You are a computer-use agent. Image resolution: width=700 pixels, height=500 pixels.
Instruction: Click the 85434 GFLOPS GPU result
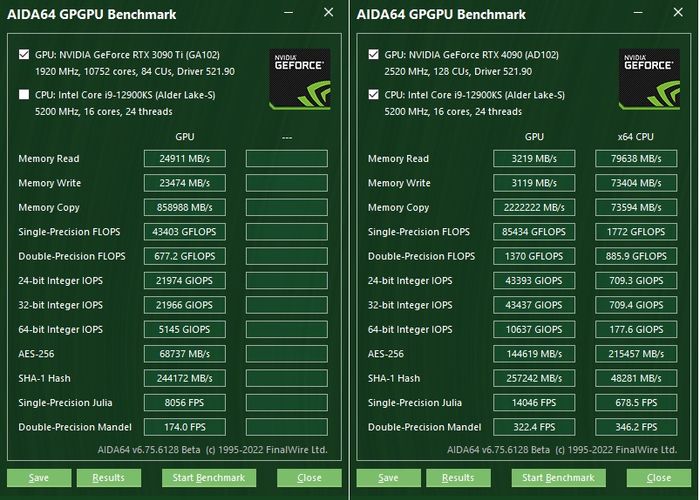pyautogui.click(x=534, y=232)
